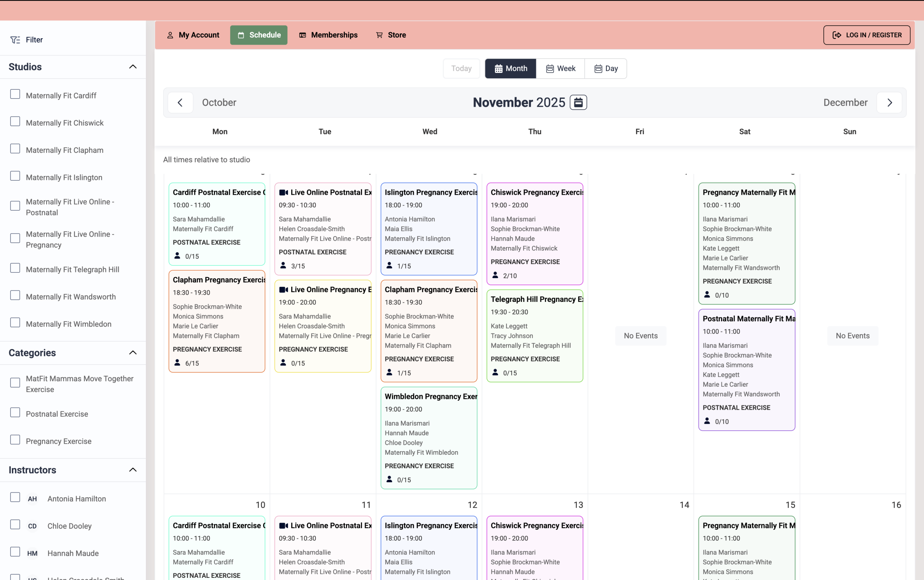Click Hannah Maude HM avatar

[x=32, y=553]
